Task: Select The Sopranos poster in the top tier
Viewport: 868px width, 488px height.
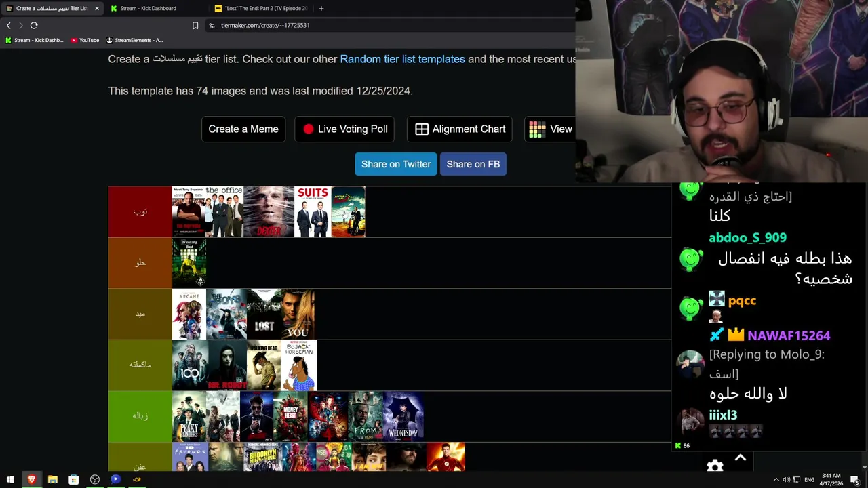Action: click(x=189, y=211)
